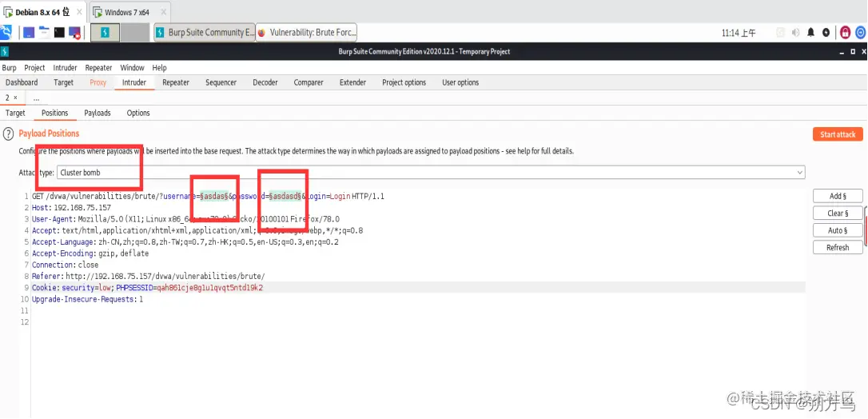Switch to the Proxy tab

tap(98, 82)
